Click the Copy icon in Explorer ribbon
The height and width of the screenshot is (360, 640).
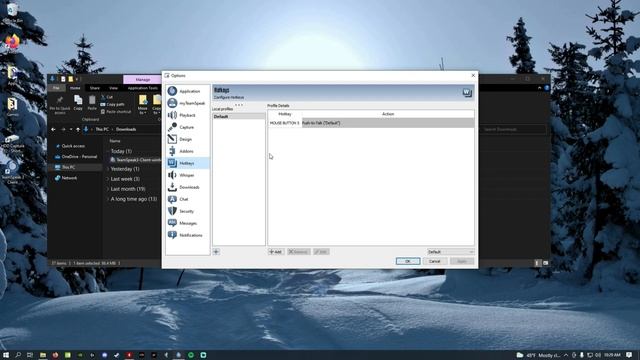[78, 103]
